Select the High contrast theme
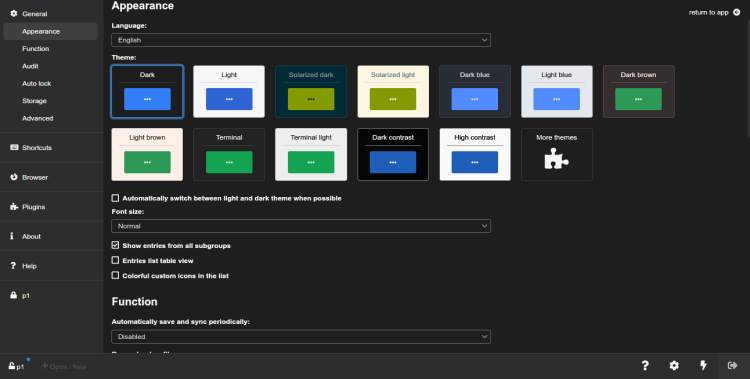Image resolution: width=750 pixels, height=379 pixels. click(x=475, y=154)
